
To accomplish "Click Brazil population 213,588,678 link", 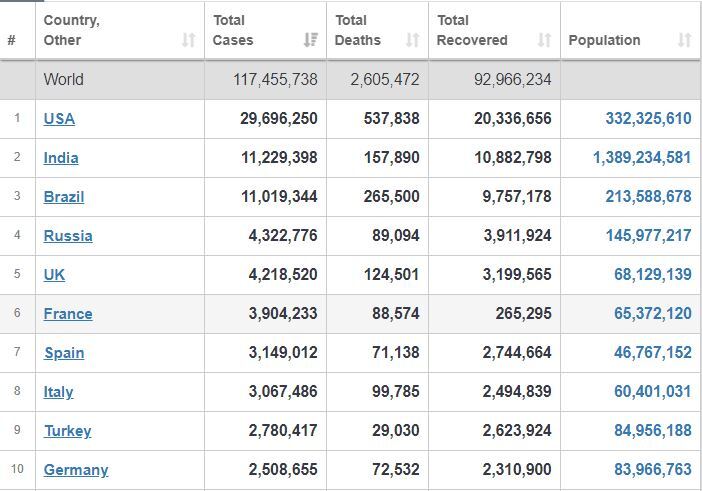I will (x=648, y=196).
